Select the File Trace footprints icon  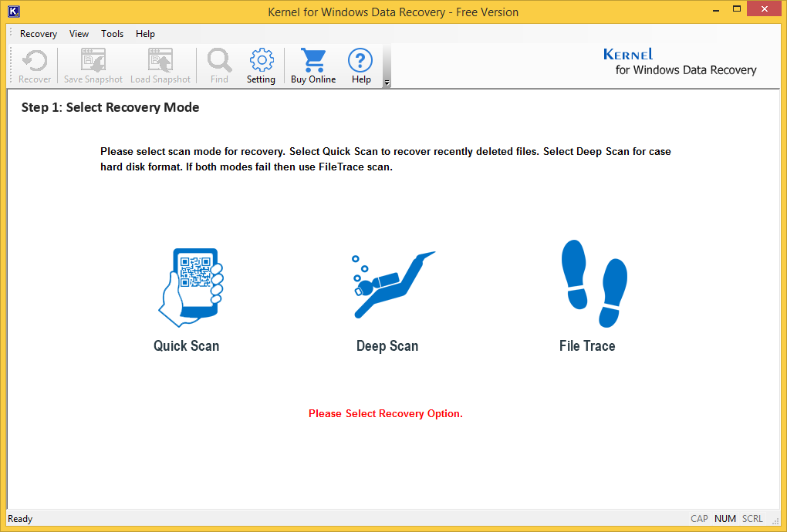(x=594, y=283)
